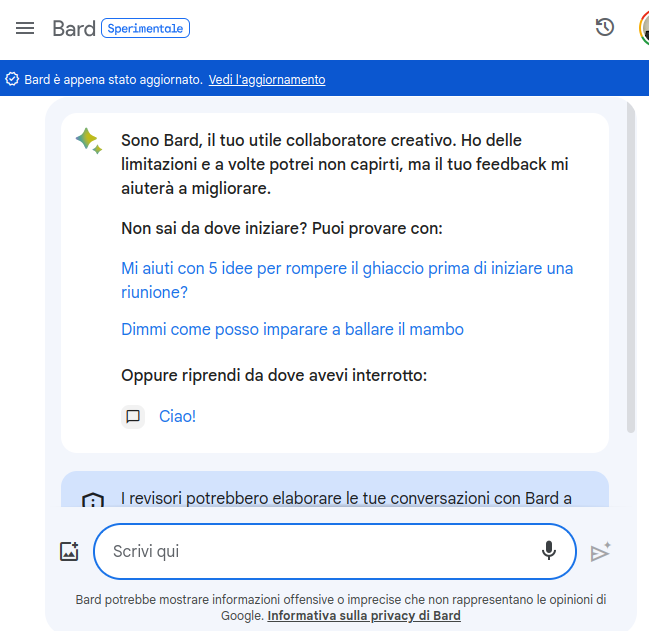The height and width of the screenshot is (631, 649).
Task: Click the chat bubble icon beside Ciao!
Action: (133, 416)
